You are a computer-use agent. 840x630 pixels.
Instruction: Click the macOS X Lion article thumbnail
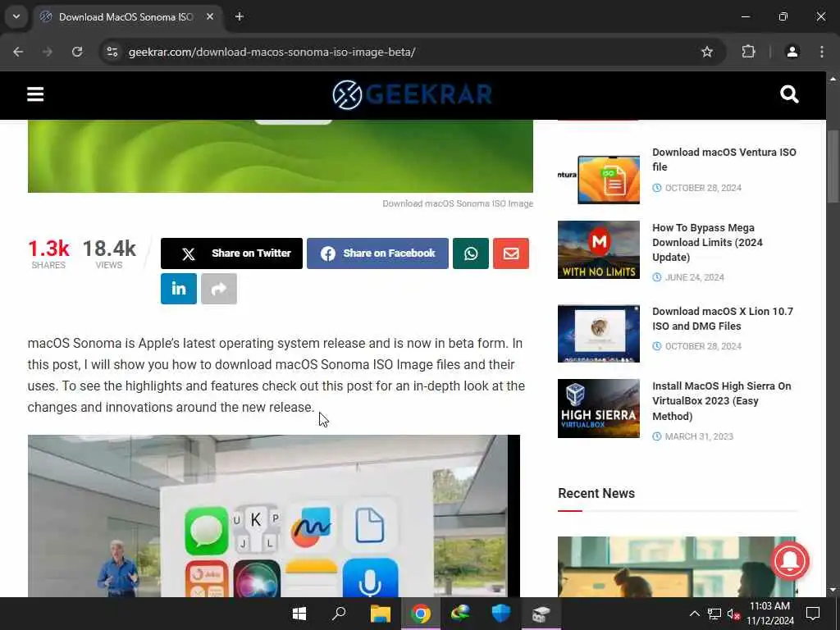pos(598,334)
